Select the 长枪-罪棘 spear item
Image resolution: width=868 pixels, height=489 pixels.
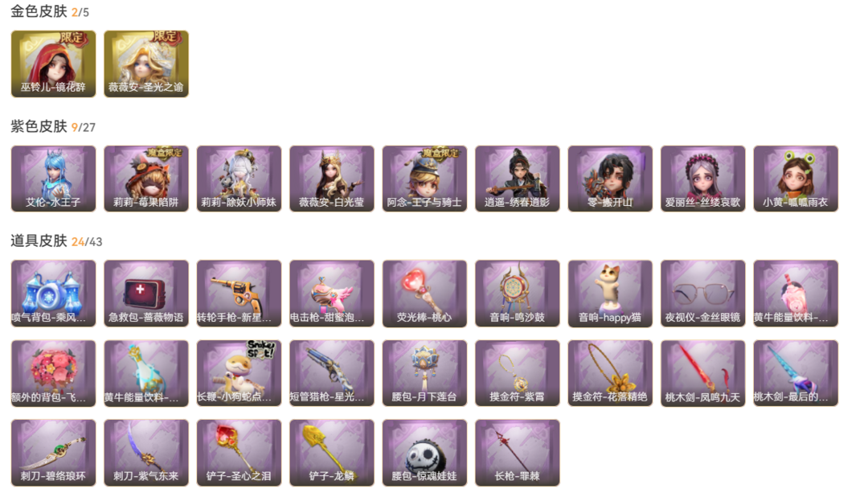tap(518, 453)
